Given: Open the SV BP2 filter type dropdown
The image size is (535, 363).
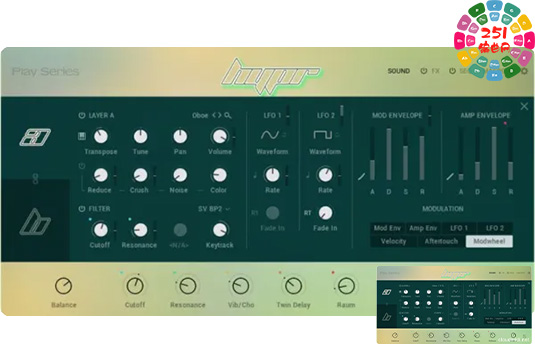Looking at the screenshot, I should click(214, 209).
